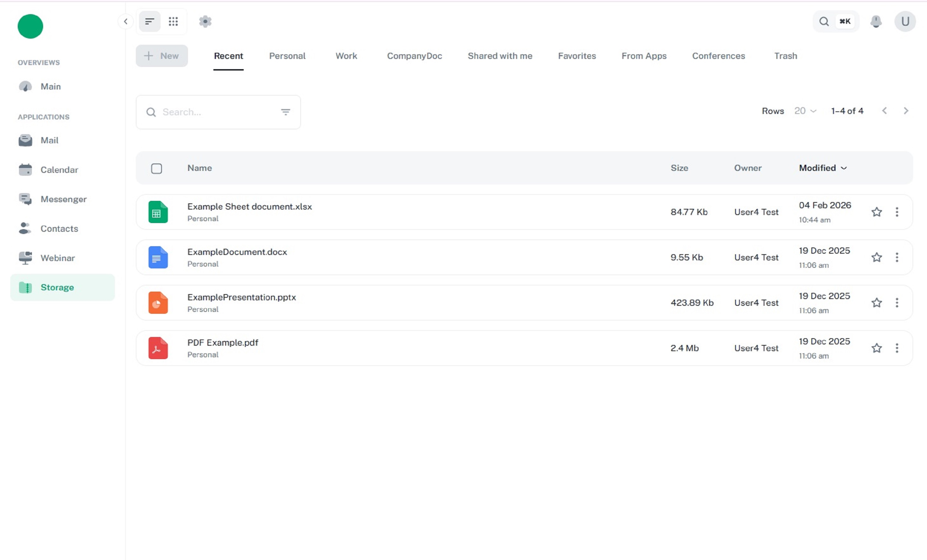
Task: Open more options for ExamplePresentation.pptx
Action: (897, 303)
